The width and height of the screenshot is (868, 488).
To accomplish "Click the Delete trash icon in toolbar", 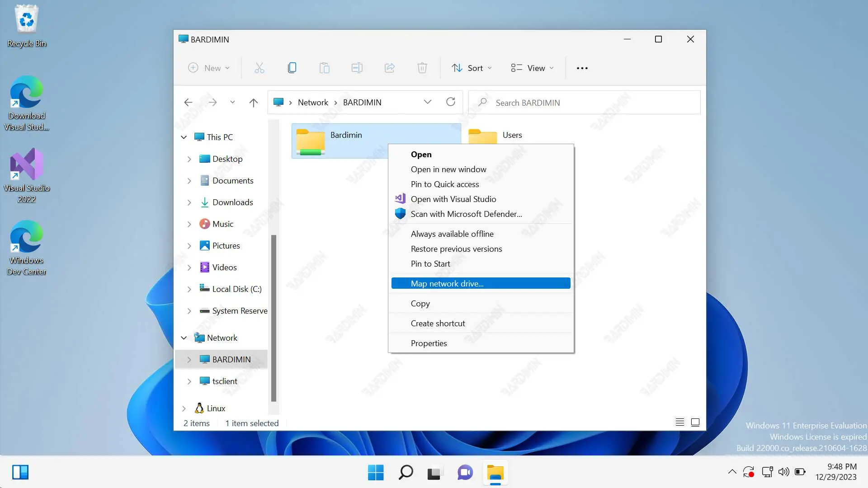I will [422, 68].
